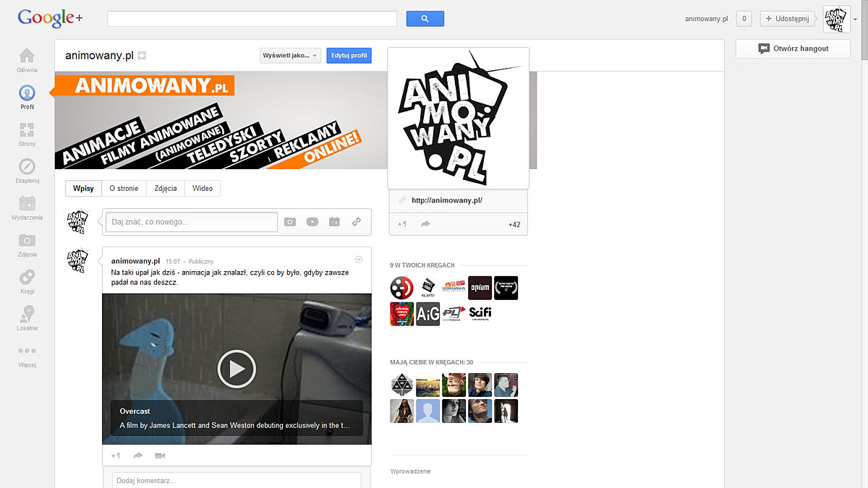Click the Edytuj profil button

click(349, 55)
